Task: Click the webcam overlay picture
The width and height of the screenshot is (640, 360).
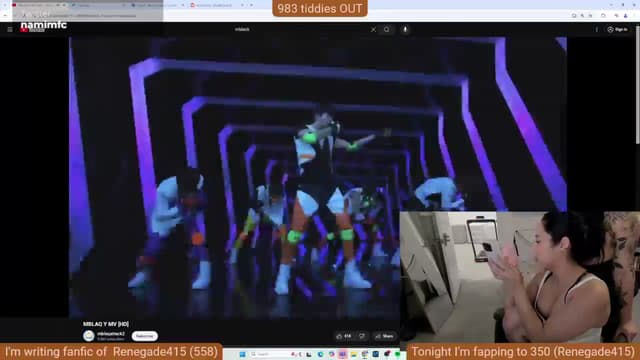Action: 520,277
